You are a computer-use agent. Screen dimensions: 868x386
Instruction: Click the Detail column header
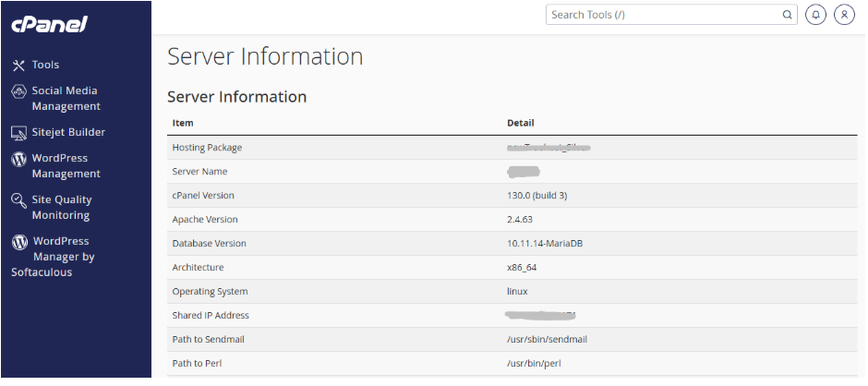(x=521, y=123)
